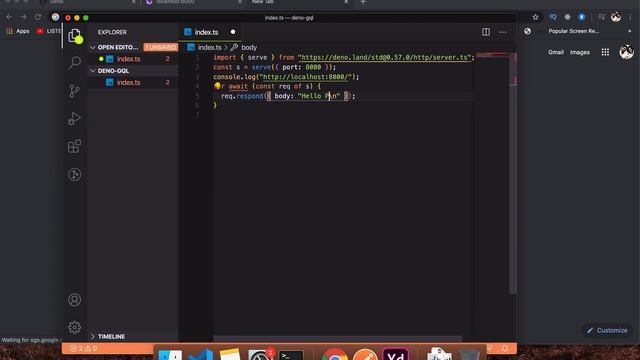Click the Customize button on new tab page
Image resolution: width=640 pixels, height=360 pixels.
(x=607, y=330)
